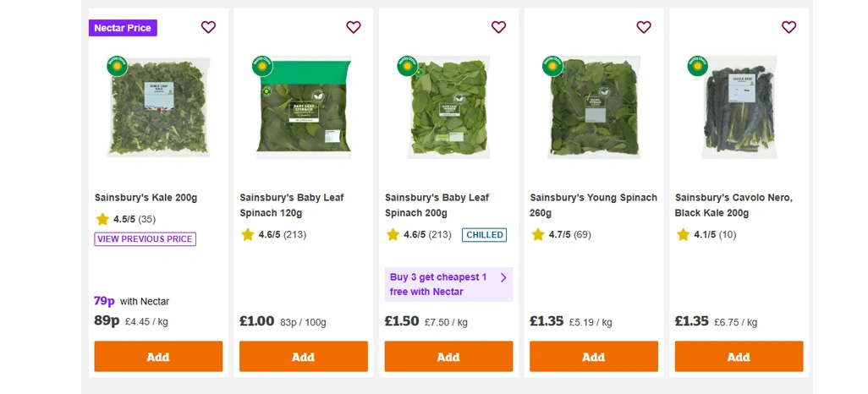This screenshot has width=868, height=394.
Task: Click star rating of Baby Leaf Spinach 120g
Action: 248,234
